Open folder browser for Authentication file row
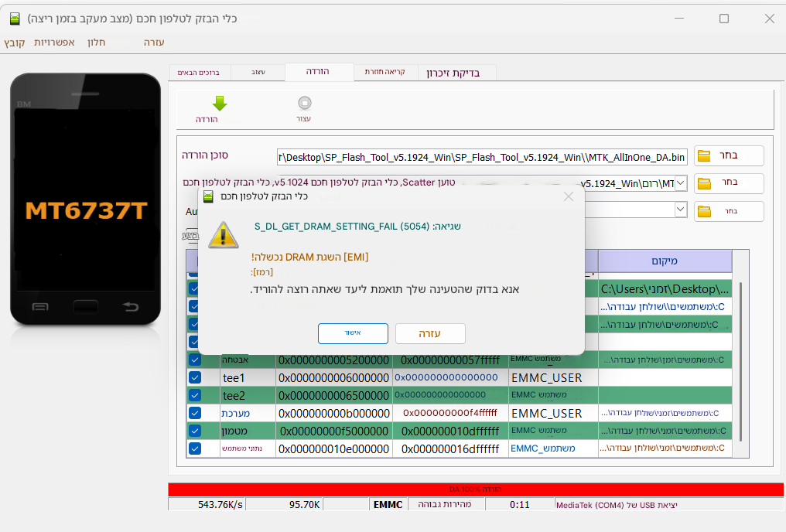The image size is (786, 532). click(728, 211)
